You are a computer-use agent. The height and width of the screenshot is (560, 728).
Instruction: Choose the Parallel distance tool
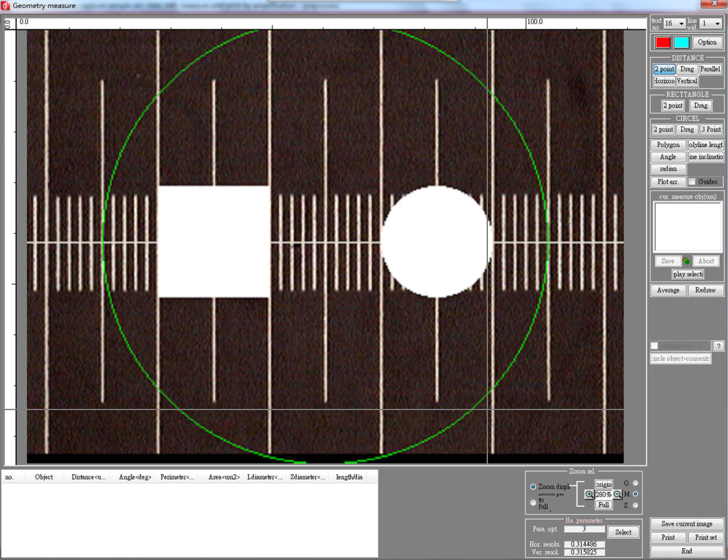711,69
